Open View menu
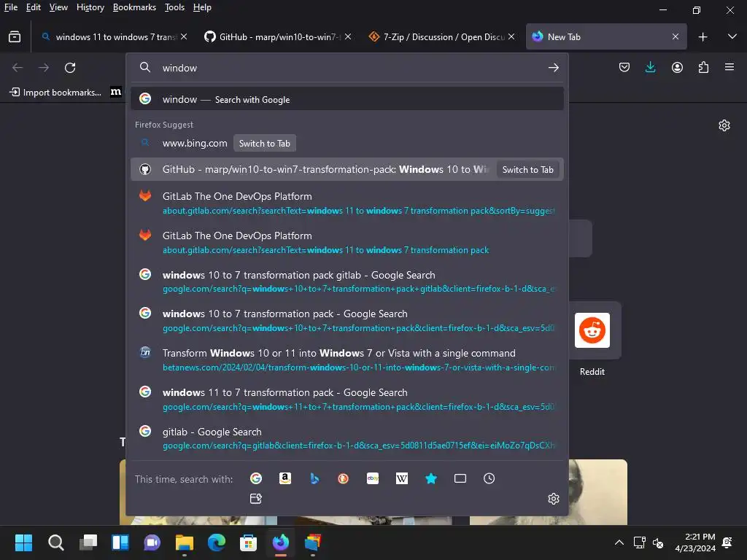Screen dimensions: 747x560 click(58, 7)
